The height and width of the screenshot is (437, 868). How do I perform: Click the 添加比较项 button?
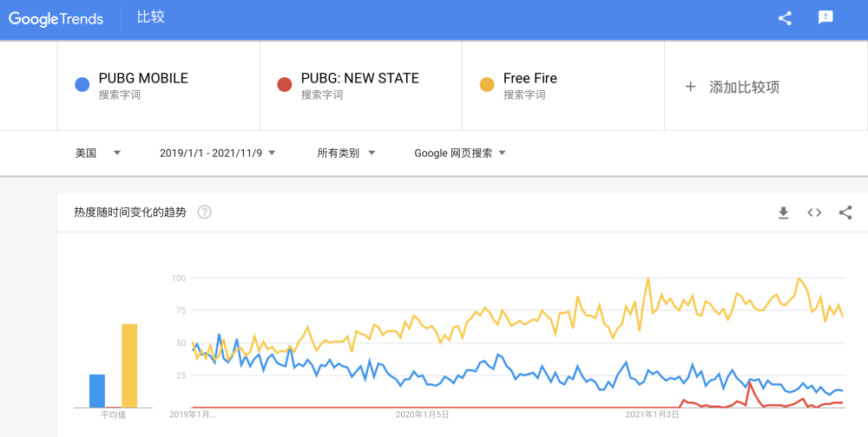(x=744, y=87)
